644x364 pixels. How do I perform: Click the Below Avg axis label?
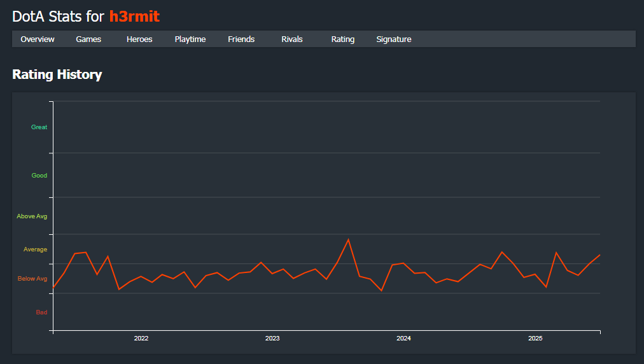[x=32, y=279]
